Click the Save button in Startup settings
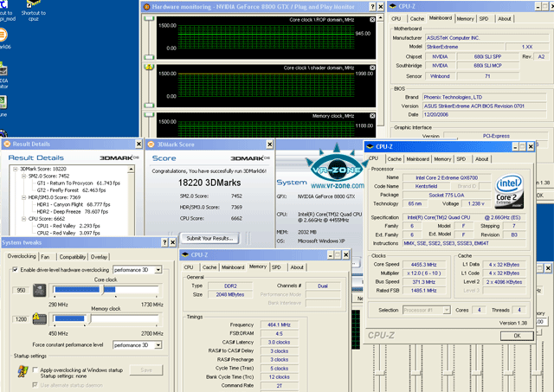Screen dimensions: 554x392 pyautogui.click(x=146, y=370)
